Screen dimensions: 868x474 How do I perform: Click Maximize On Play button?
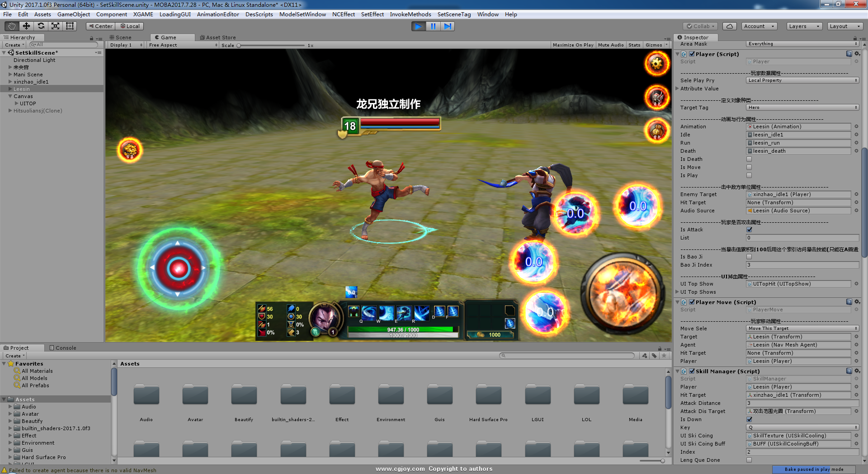pos(573,45)
